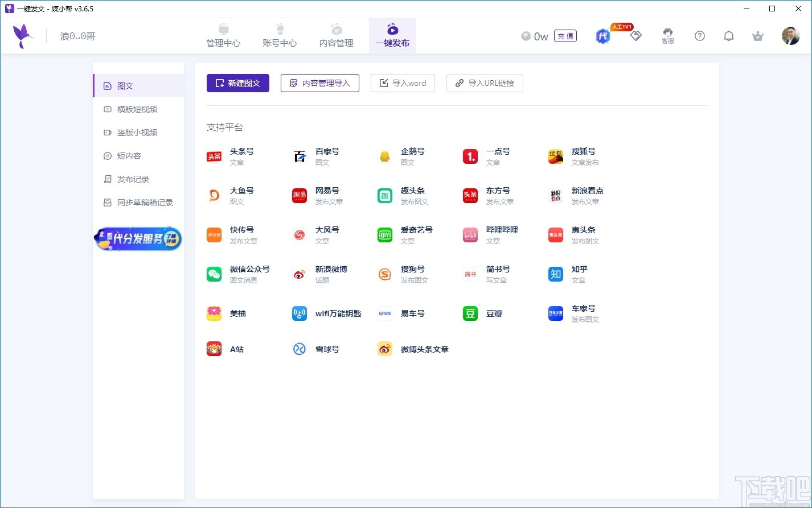Switch to 管理中心 tab
Screen dimensions: 812x508
pyautogui.click(x=223, y=36)
